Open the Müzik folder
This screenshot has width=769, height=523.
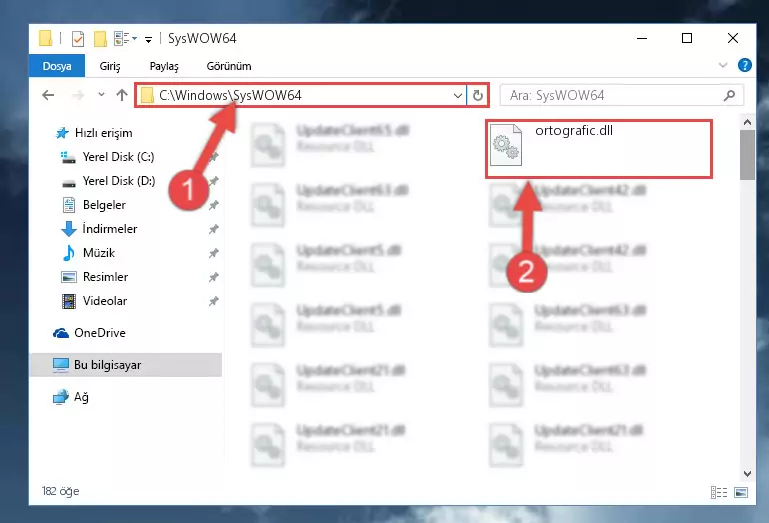click(88, 253)
